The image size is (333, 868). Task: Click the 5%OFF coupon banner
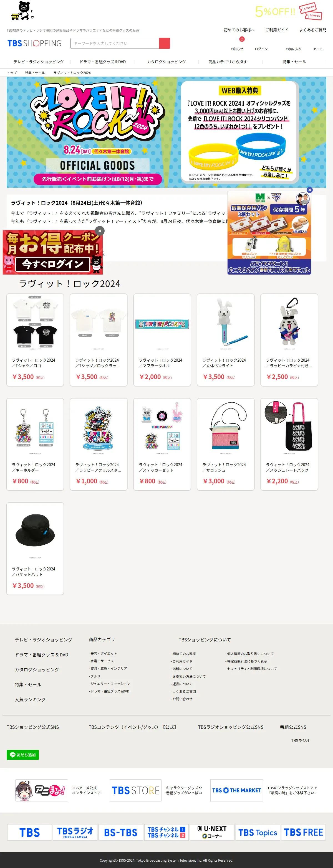pyautogui.click(x=289, y=11)
